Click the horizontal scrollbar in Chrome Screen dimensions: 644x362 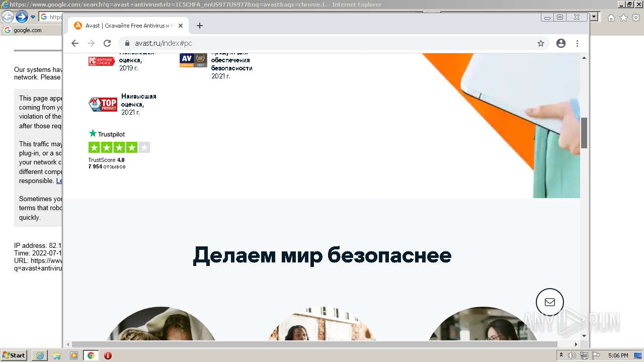click(314, 344)
